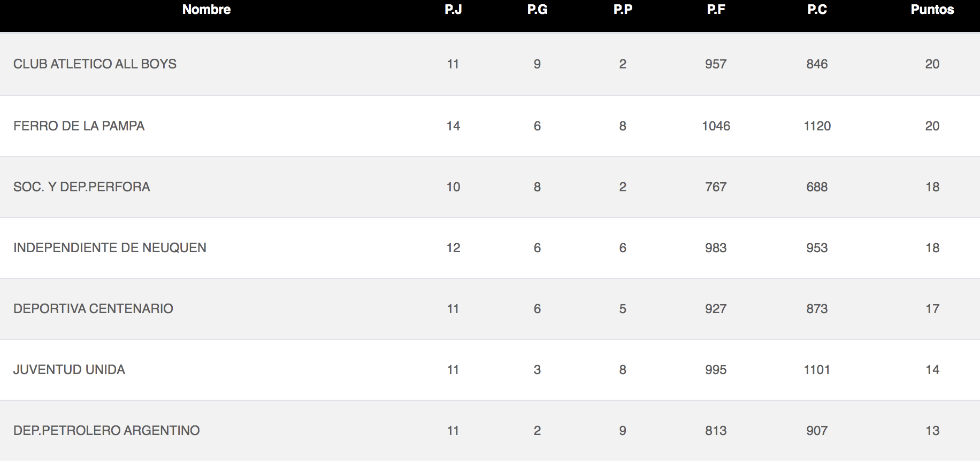Image resolution: width=980 pixels, height=466 pixels.
Task: Select the 1120 points-against cell
Action: (x=817, y=126)
